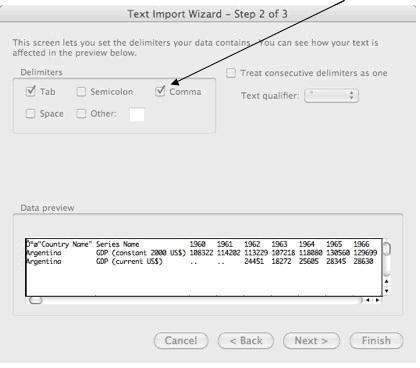Tick the Other delimiter checkbox
This screenshot has width=420, height=368.
[81, 114]
